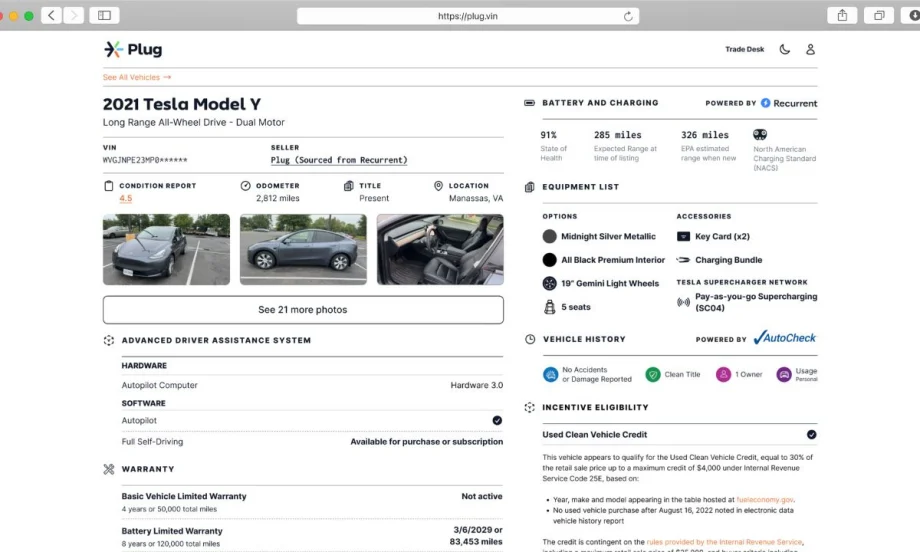Reload the page with the refresh icon
This screenshot has height=552, width=920.
coord(628,16)
